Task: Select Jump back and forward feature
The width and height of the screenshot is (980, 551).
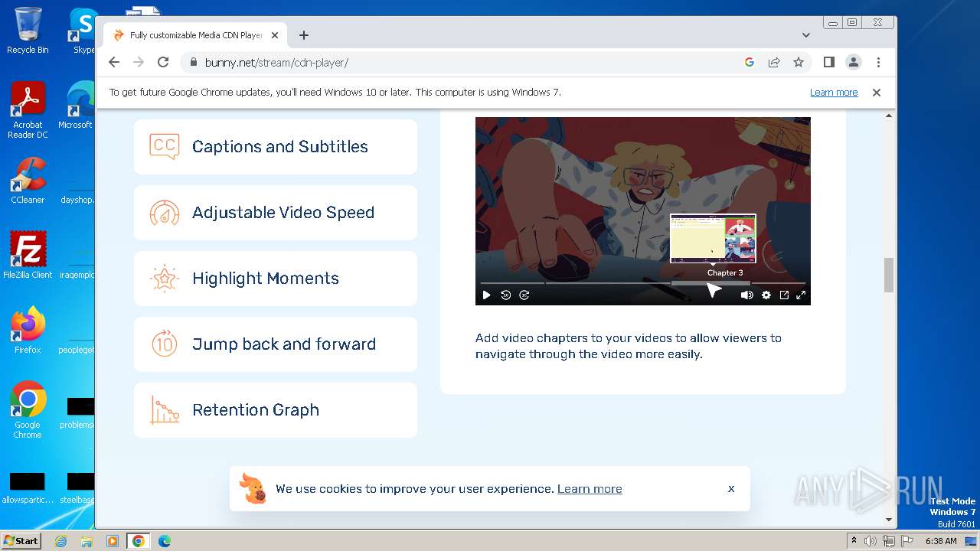Action: click(x=276, y=344)
